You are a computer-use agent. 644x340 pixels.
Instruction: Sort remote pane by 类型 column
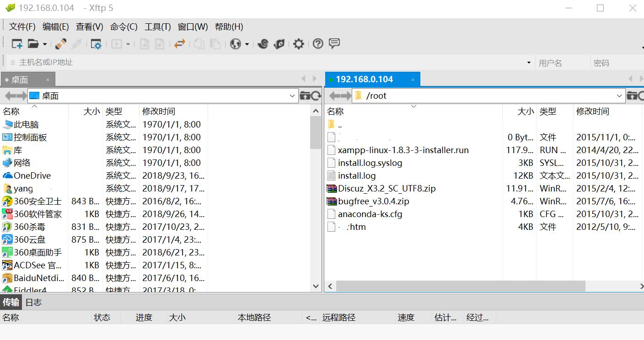coord(555,111)
